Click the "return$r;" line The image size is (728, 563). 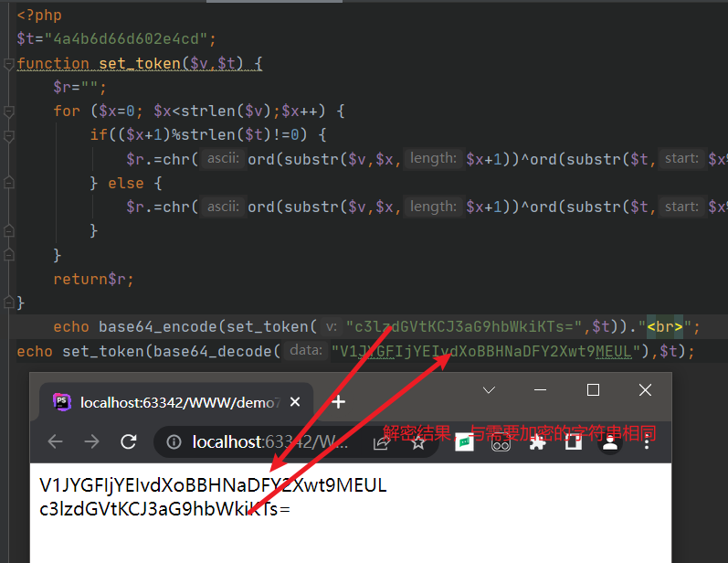click(93, 279)
